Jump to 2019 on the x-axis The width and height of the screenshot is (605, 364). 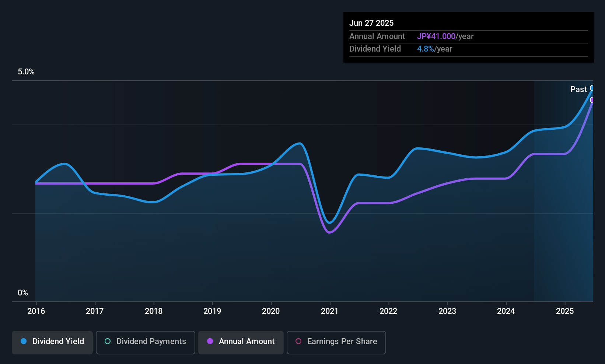click(212, 311)
